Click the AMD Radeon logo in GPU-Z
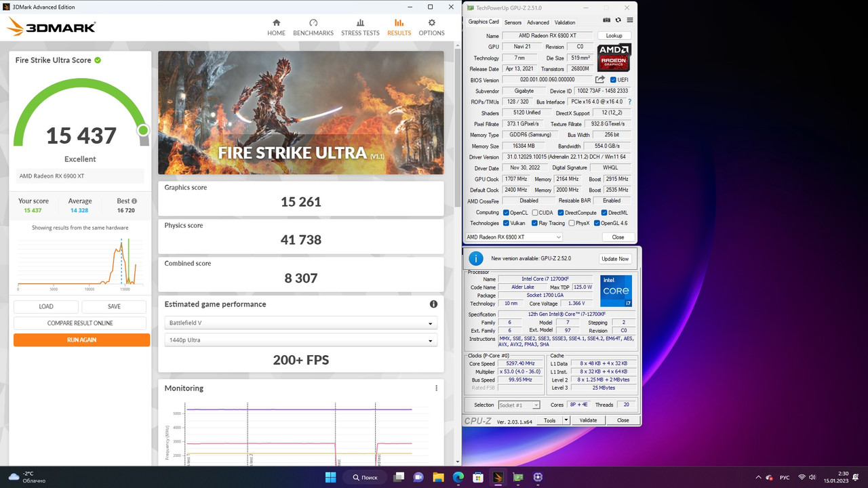The width and height of the screenshot is (868, 488). tap(614, 58)
